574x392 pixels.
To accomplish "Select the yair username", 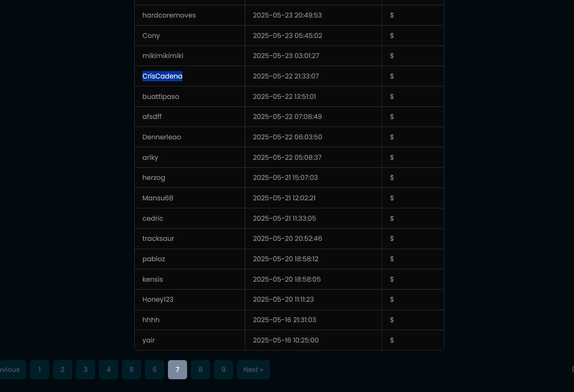I will (148, 340).
